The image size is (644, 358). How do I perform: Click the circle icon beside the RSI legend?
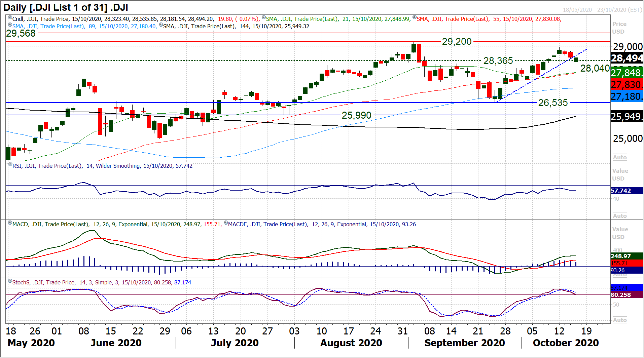[10, 165]
